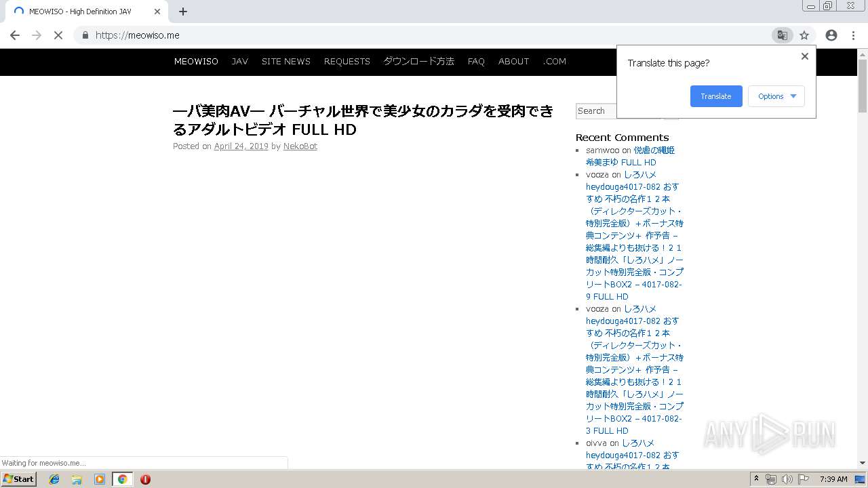
Task: Switch to Chrome in the taskbar
Action: click(123, 479)
